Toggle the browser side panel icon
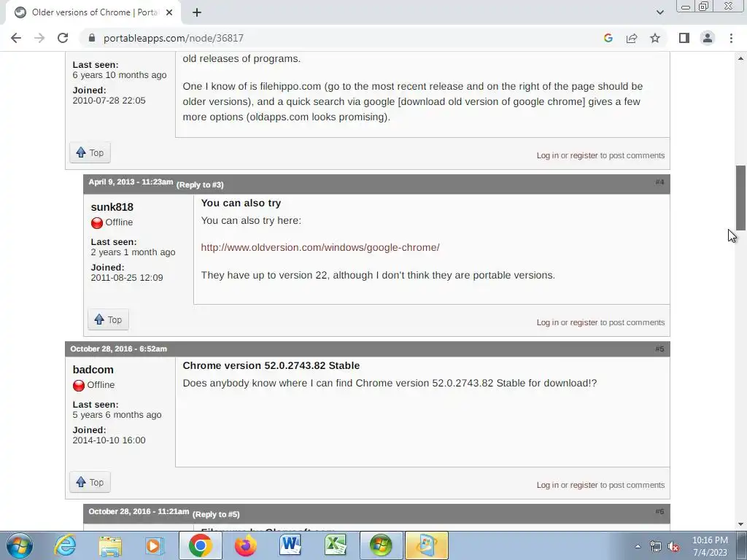 click(x=684, y=38)
